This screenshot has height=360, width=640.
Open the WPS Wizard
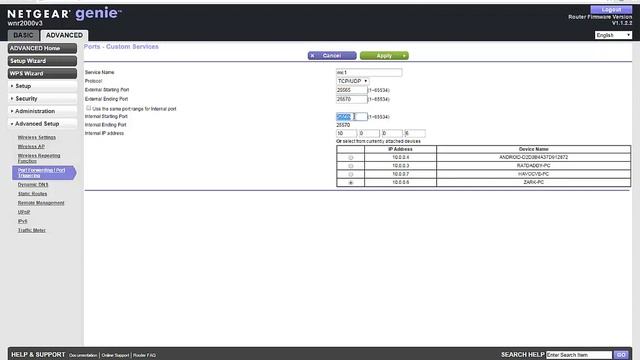click(x=42, y=73)
